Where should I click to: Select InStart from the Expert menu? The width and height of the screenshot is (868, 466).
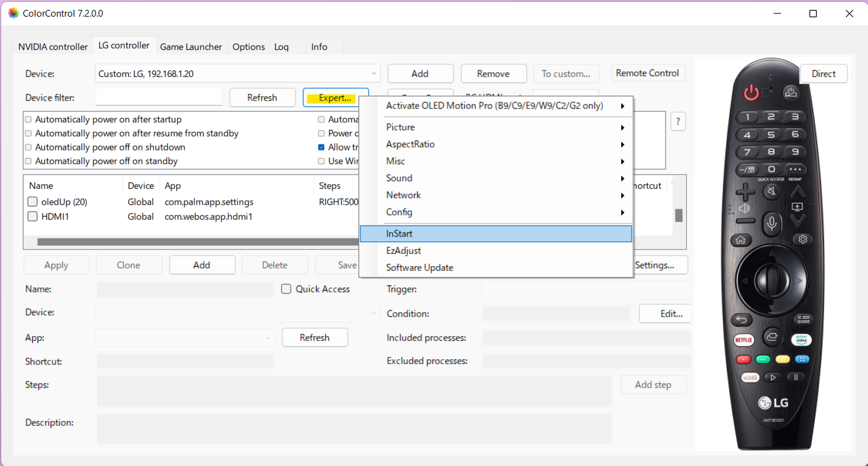(495, 234)
